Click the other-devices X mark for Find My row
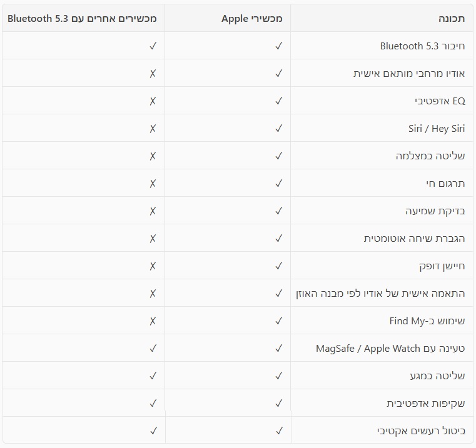The image size is (476, 448). (153, 321)
